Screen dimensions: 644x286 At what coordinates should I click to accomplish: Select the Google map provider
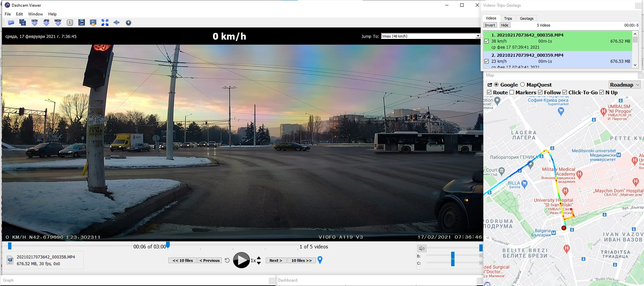496,85
